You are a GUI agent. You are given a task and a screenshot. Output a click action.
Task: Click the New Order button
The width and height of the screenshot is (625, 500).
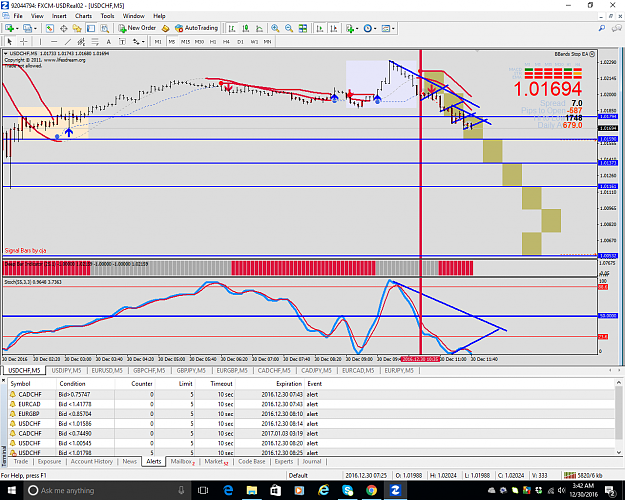pos(137,28)
